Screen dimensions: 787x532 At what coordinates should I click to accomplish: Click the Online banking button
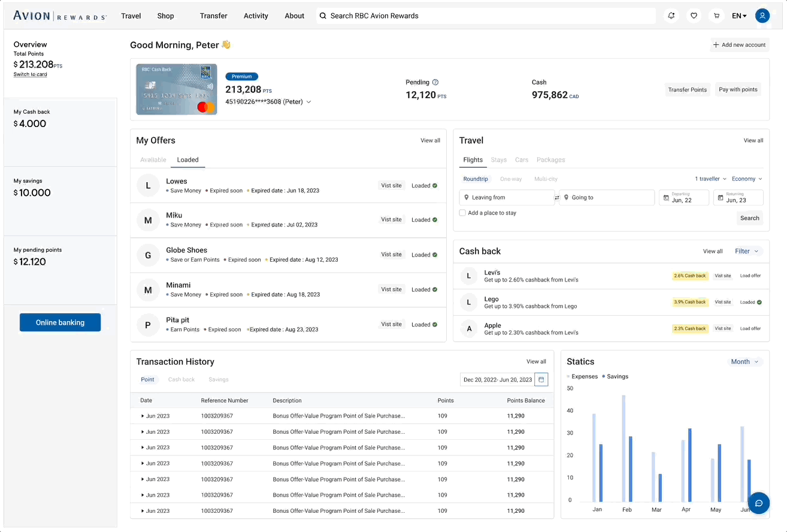tap(60, 322)
